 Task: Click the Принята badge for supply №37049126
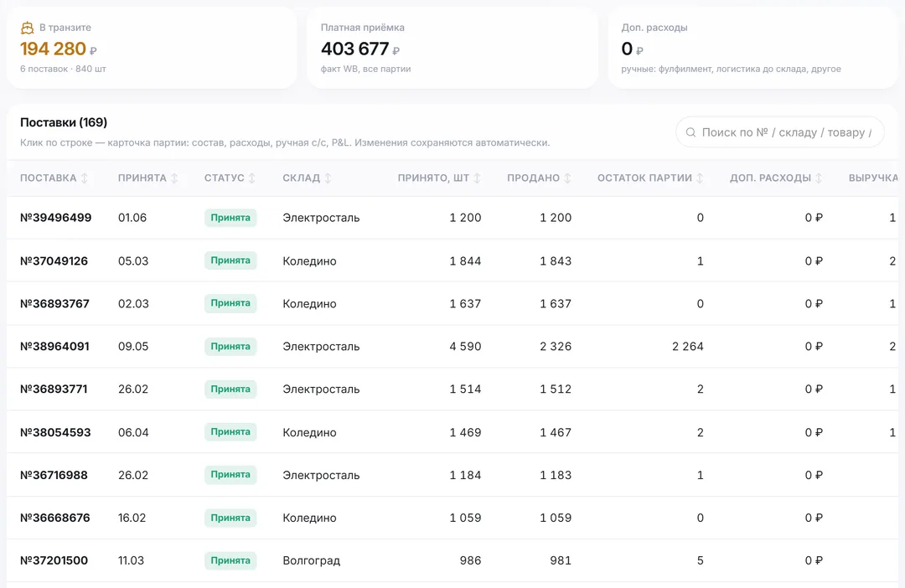(x=230, y=260)
